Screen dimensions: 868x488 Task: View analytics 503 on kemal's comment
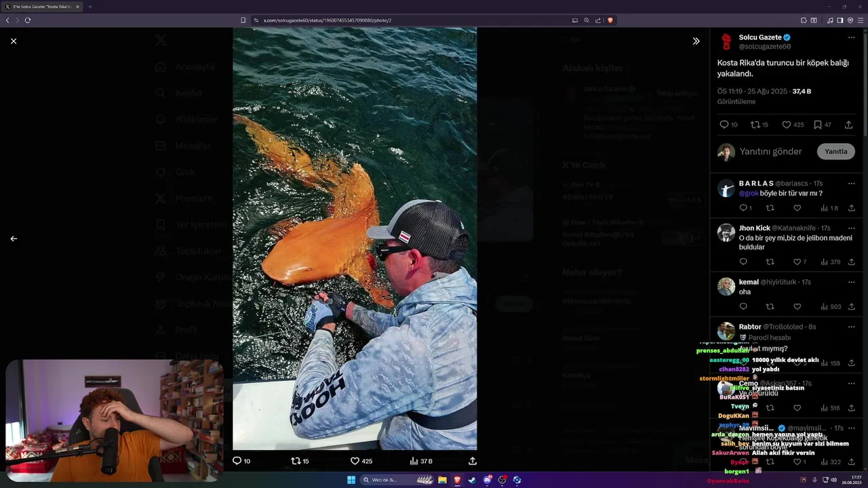(831, 306)
